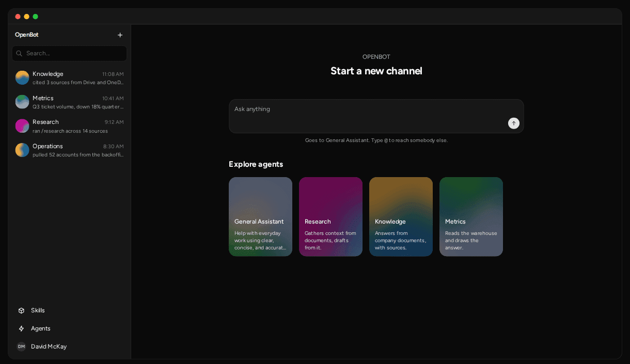
Task: Click the Agents lightning bolt icon
Action: [x=21, y=328]
